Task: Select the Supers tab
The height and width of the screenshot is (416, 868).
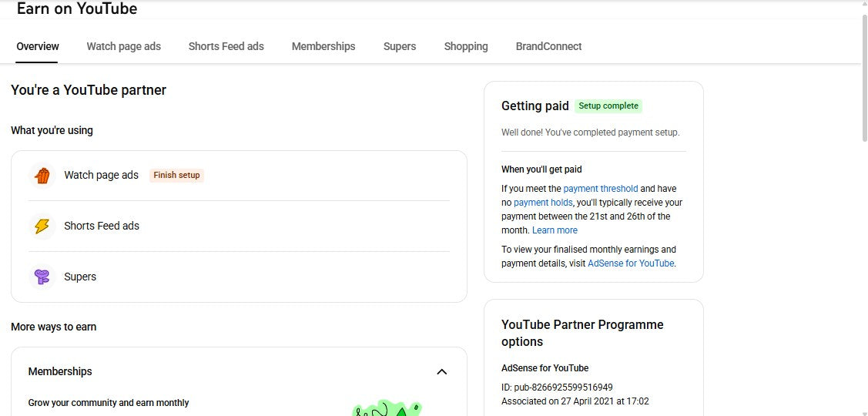Action: pyautogui.click(x=400, y=46)
